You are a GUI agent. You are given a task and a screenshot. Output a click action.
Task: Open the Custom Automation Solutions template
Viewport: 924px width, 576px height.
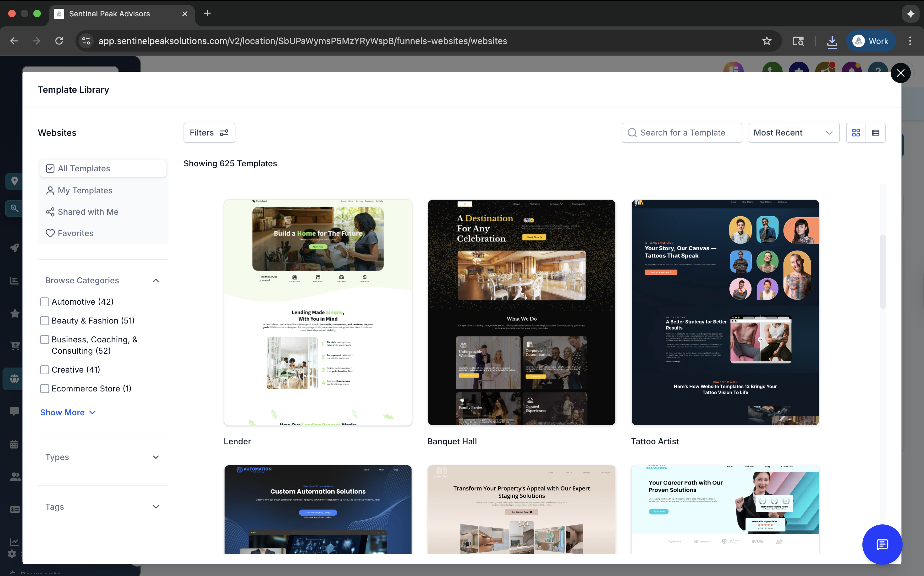(318, 509)
